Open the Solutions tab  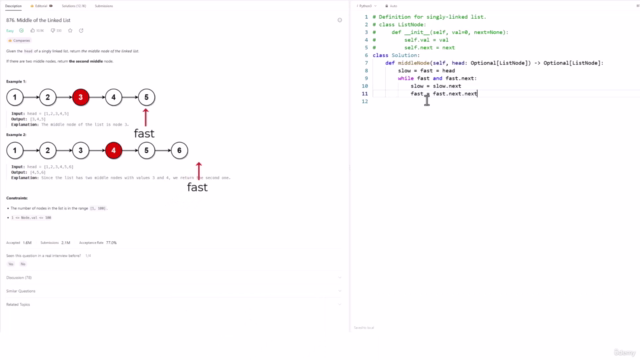[x=73, y=6]
